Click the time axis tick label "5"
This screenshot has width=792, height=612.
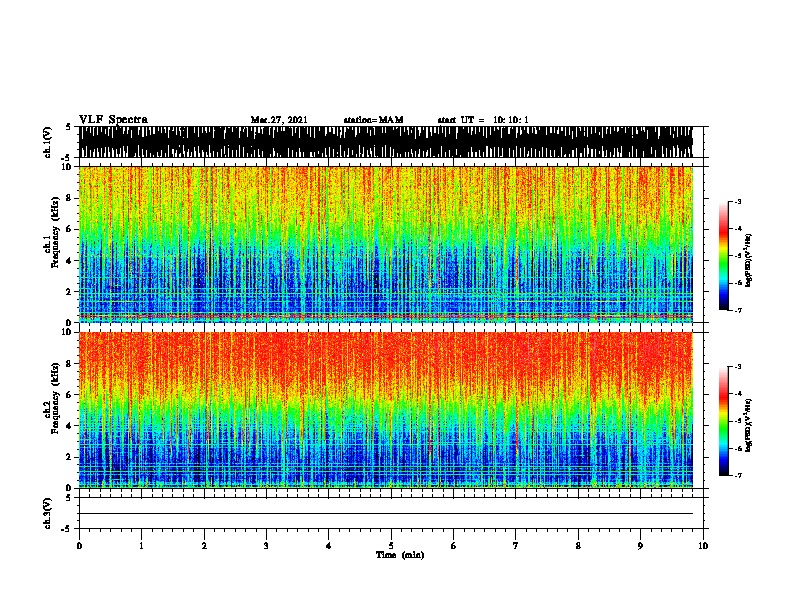[x=391, y=546]
